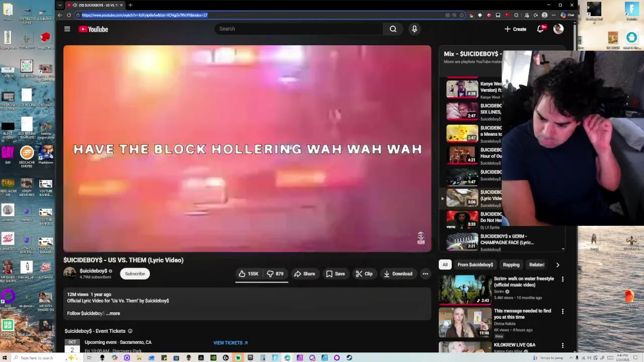Open the BLACK SCREEN desktop icon
Image resolution: width=644 pixels, height=362 pixels.
(x=8, y=131)
